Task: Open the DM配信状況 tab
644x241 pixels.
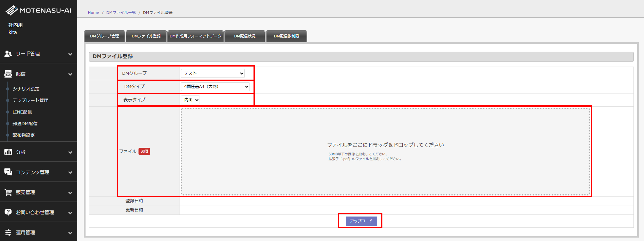Action: (244, 36)
